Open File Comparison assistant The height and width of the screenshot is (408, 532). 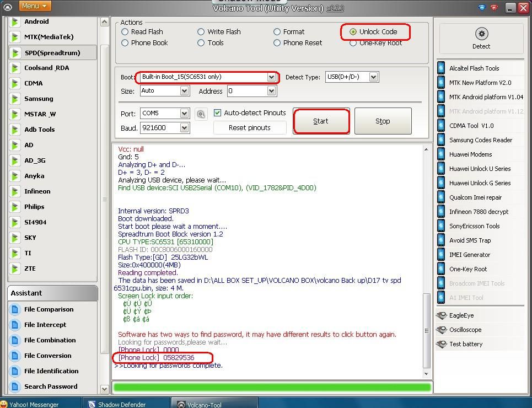(49, 309)
